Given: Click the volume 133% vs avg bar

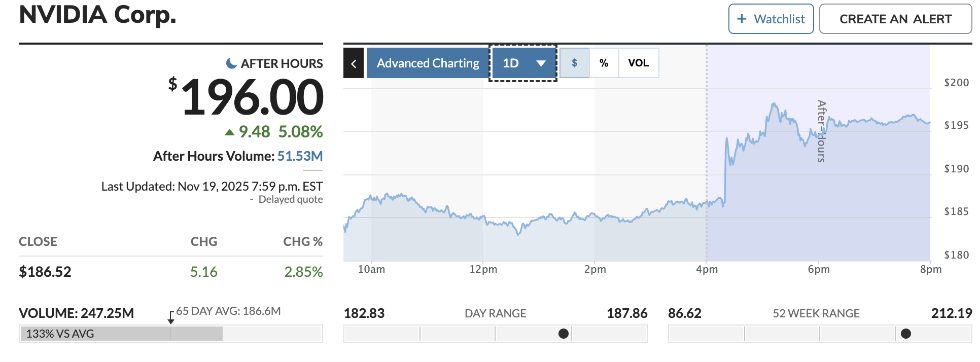Looking at the screenshot, I should tap(121, 334).
